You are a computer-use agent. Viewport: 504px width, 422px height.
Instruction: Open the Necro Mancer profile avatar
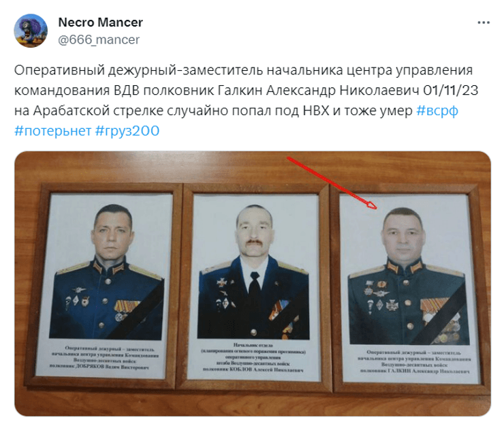31,31
